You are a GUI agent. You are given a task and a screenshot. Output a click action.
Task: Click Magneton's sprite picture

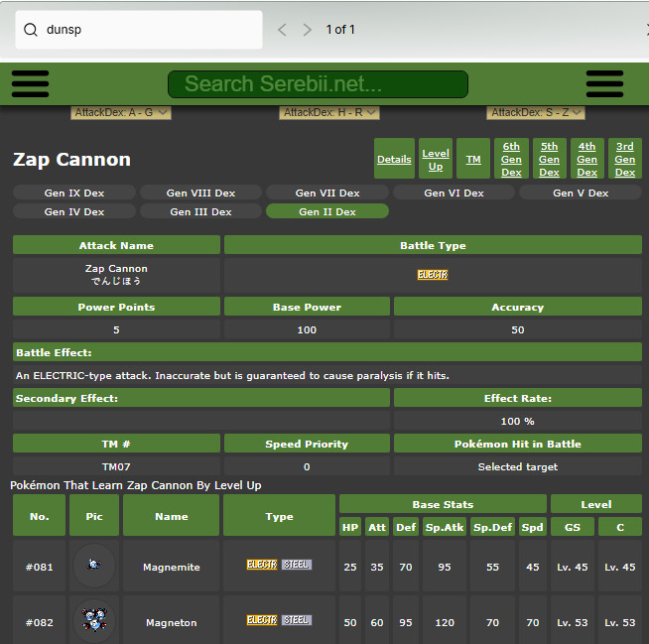point(94,620)
